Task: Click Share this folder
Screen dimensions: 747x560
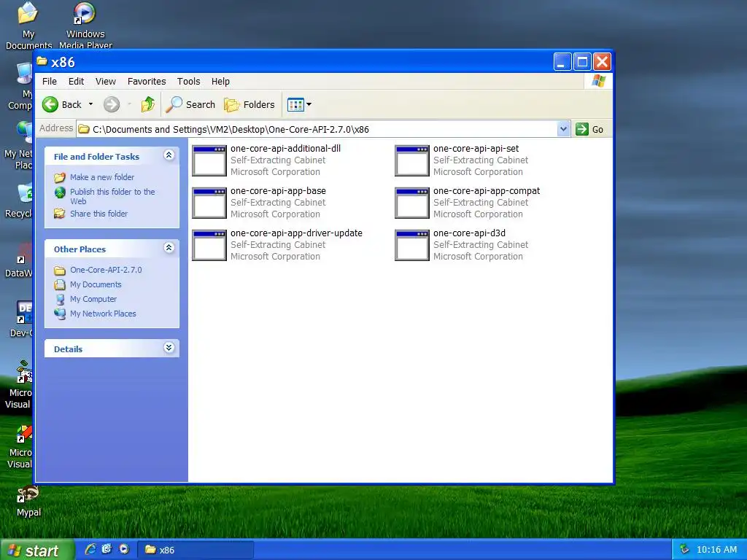Action: 98,214
